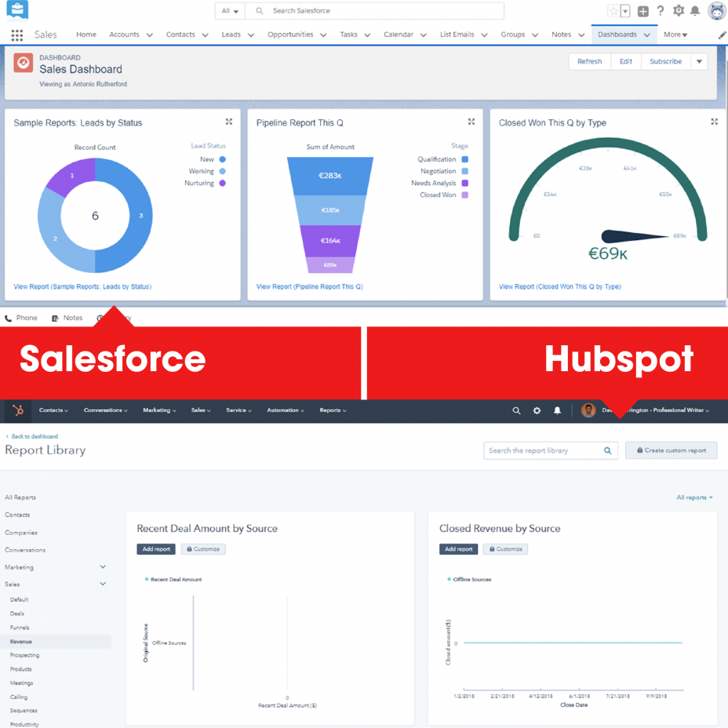728x728 pixels.
Task: Open the HubSpot notifications bell
Action: click(557, 409)
